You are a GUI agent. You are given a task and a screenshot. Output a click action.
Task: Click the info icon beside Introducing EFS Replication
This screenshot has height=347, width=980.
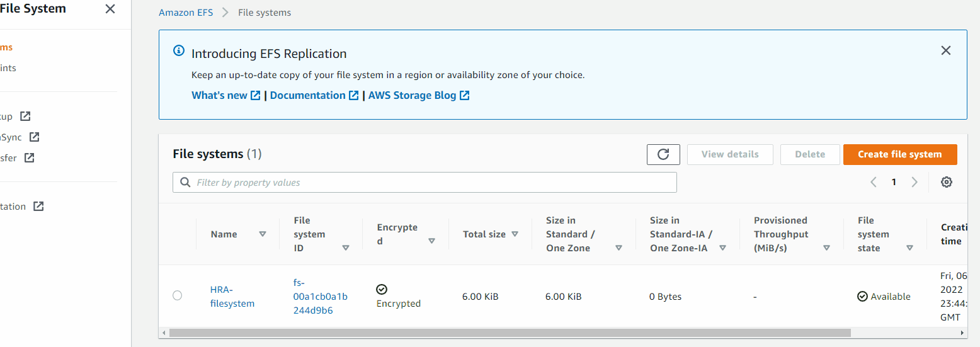179,50
